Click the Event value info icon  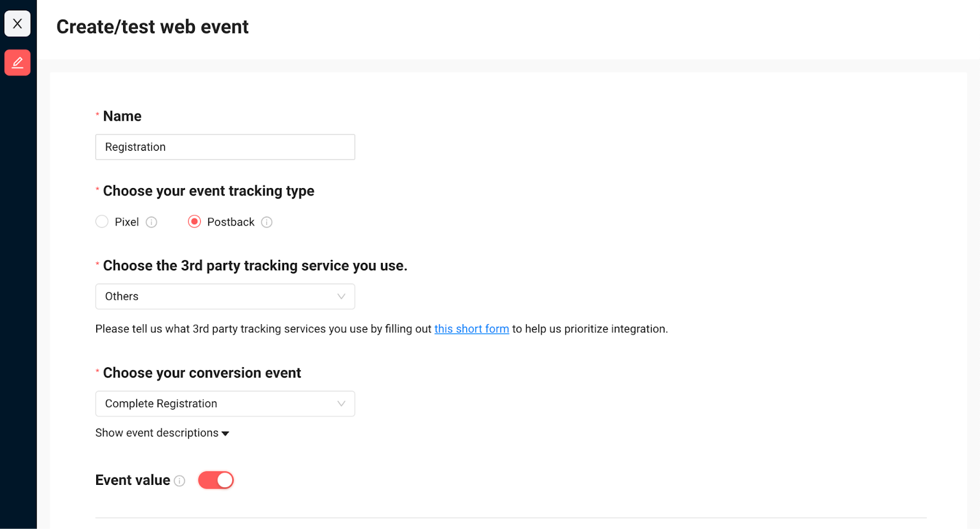tap(179, 481)
